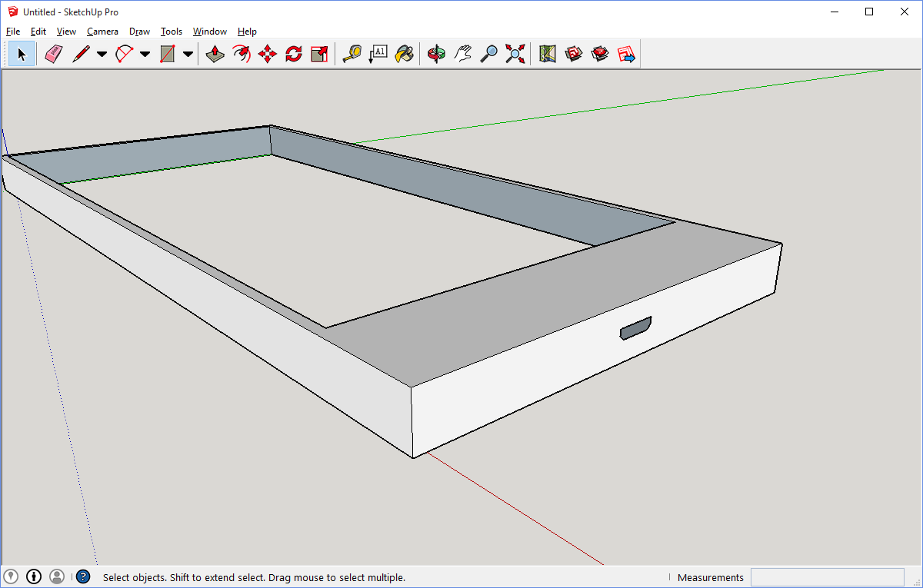Image resolution: width=923 pixels, height=588 pixels.
Task: Expand the Arc tool dropdown arrow
Action: 145,54
